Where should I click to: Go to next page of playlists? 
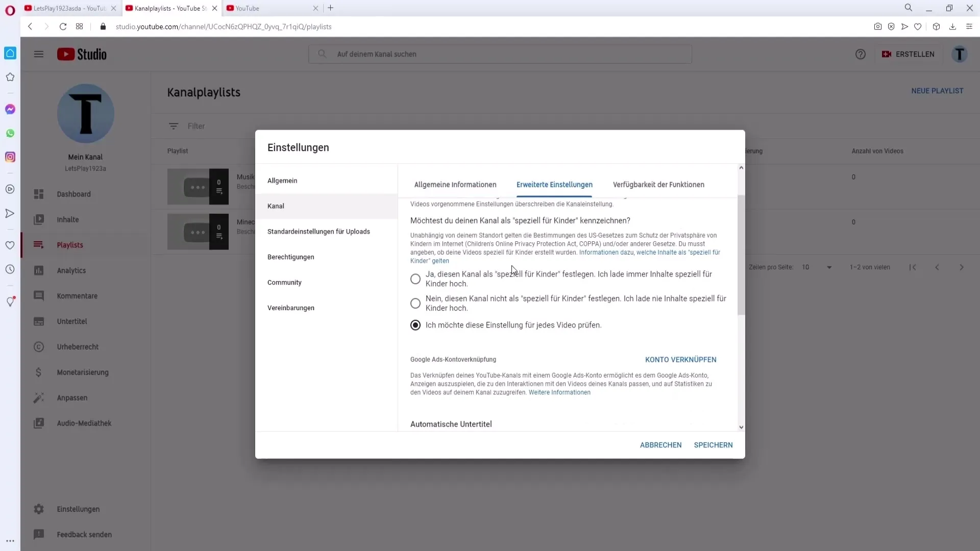point(962,267)
